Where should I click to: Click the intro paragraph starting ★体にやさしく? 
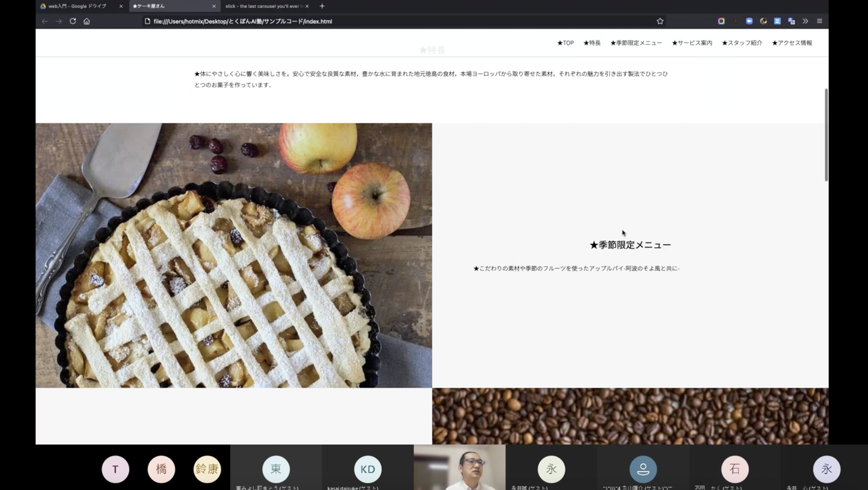tap(431, 80)
